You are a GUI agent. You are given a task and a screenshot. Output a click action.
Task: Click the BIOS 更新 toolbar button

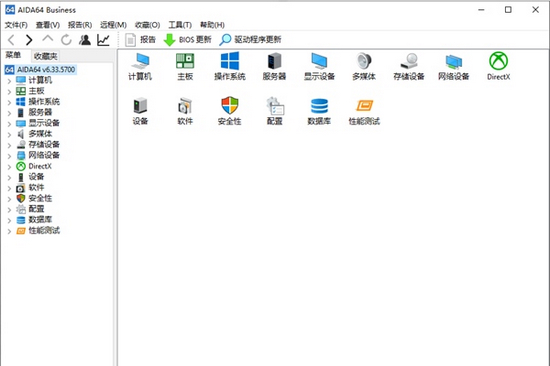[x=188, y=40]
